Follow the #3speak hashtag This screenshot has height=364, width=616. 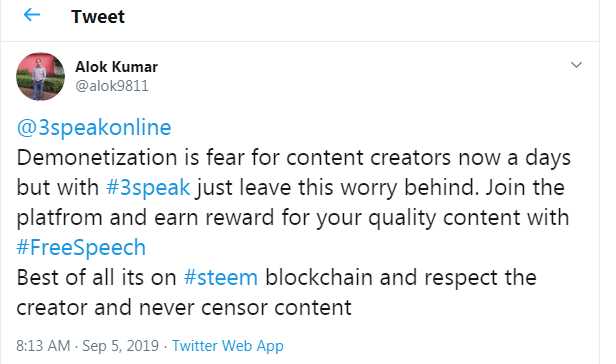(x=148, y=187)
